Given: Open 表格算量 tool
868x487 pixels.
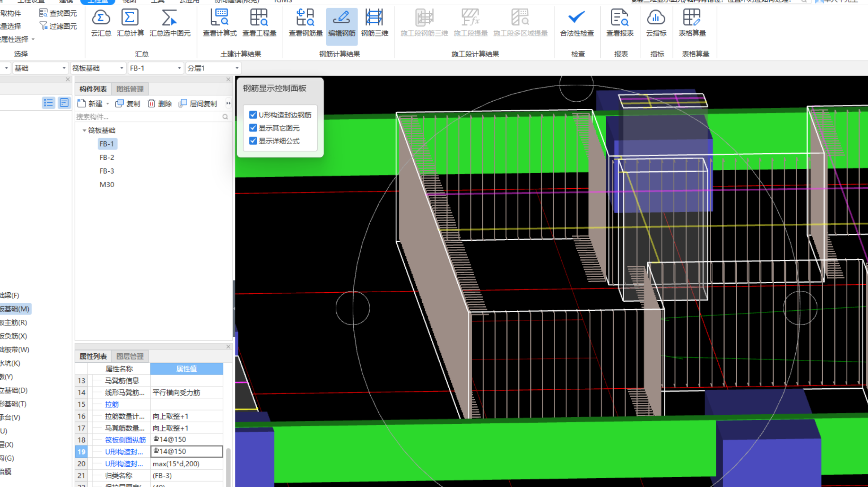Looking at the screenshot, I should pyautogui.click(x=692, y=23).
